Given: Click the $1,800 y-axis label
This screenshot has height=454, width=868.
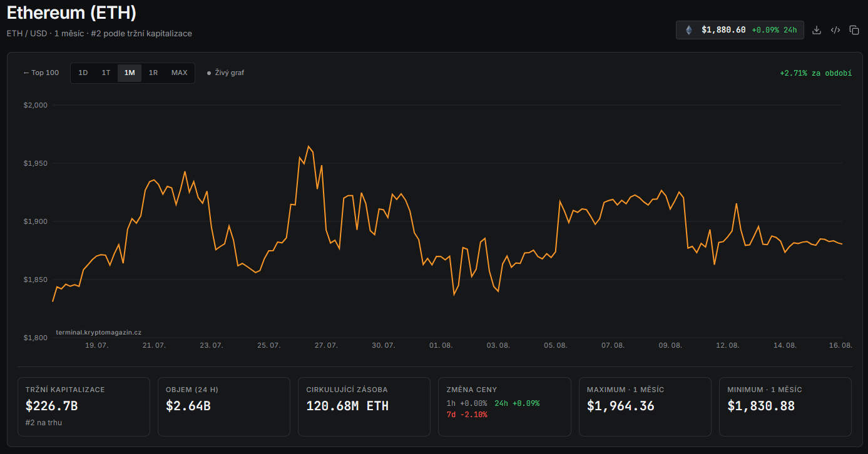Looking at the screenshot, I should pyautogui.click(x=36, y=338).
